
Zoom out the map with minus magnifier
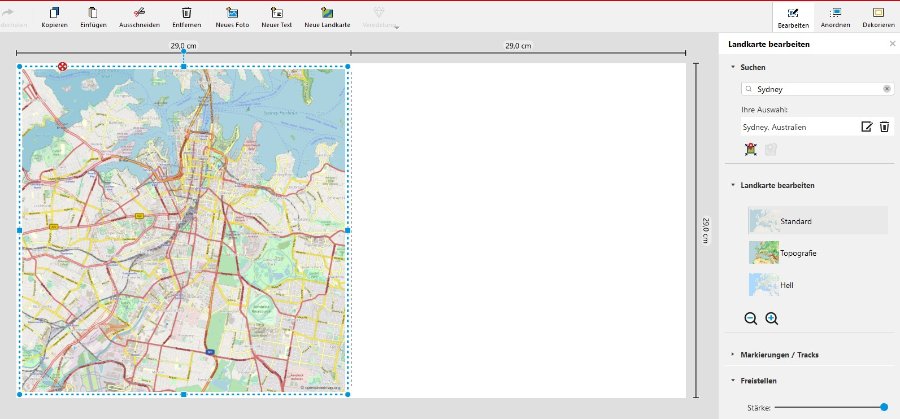751,318
